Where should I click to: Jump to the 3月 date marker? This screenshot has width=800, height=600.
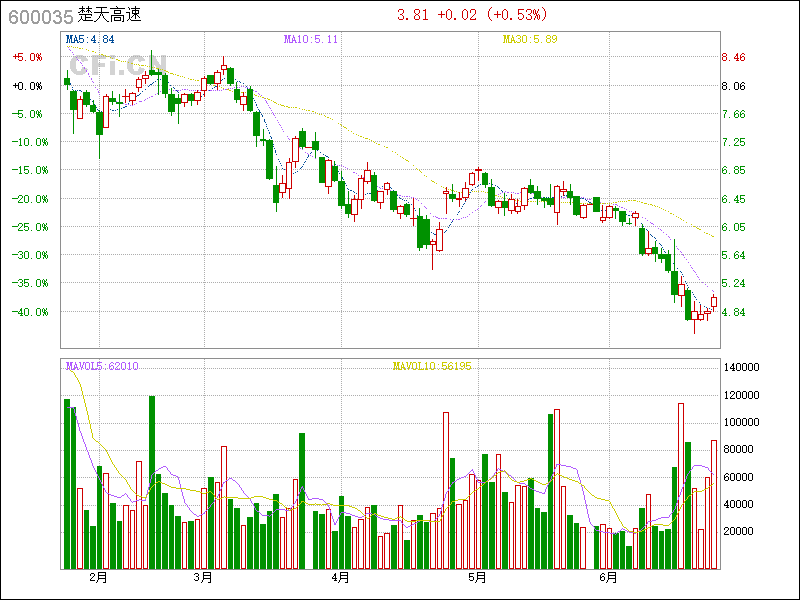203,577
